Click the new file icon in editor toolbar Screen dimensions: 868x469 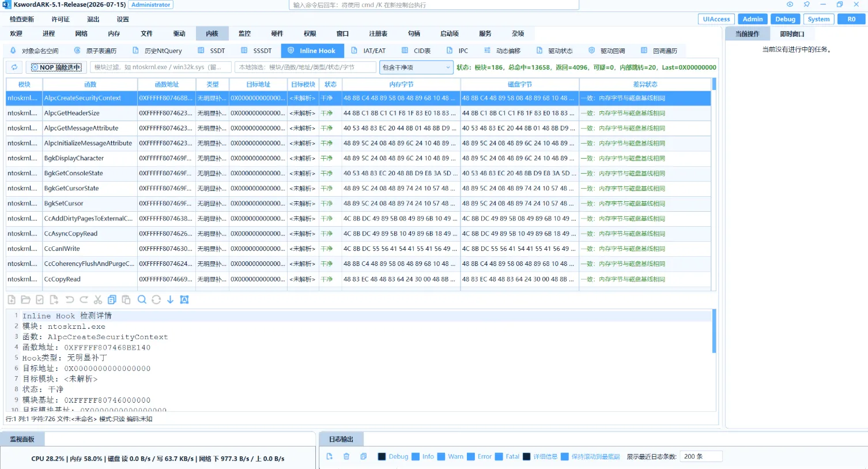[12, 299]
